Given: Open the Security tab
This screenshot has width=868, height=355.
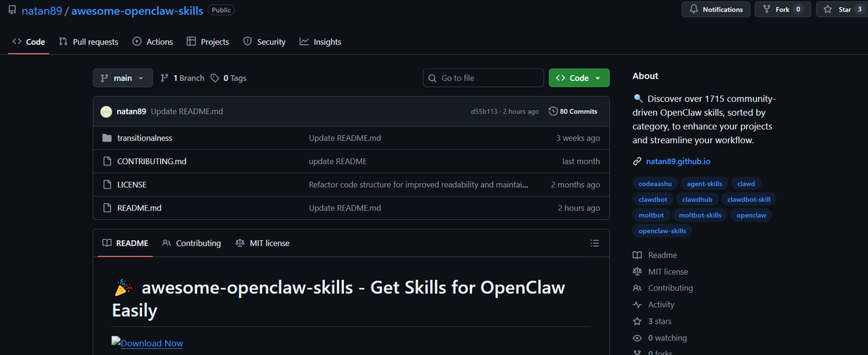Looking at the screenshot, I should tap(265, 41).
